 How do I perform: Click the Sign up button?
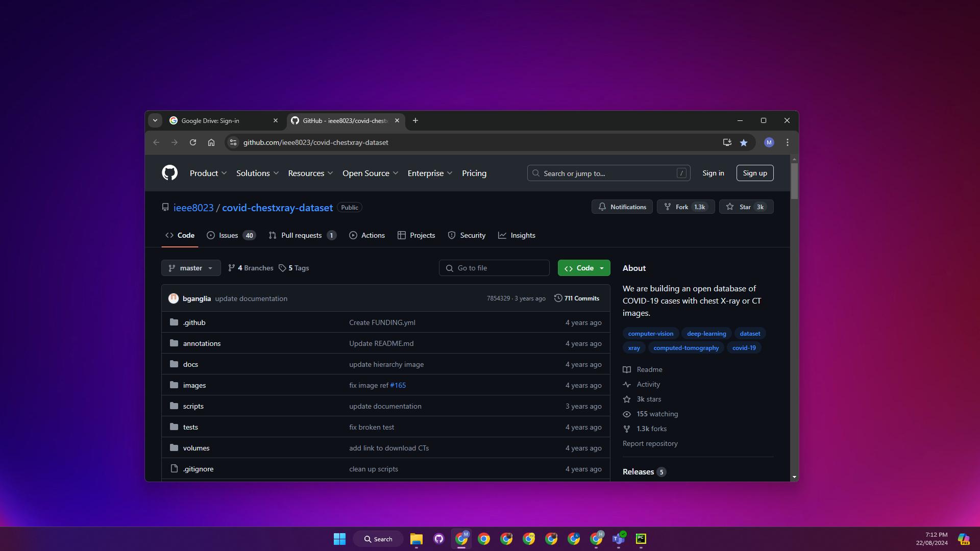pyautogui.click(x=755, y=173)
